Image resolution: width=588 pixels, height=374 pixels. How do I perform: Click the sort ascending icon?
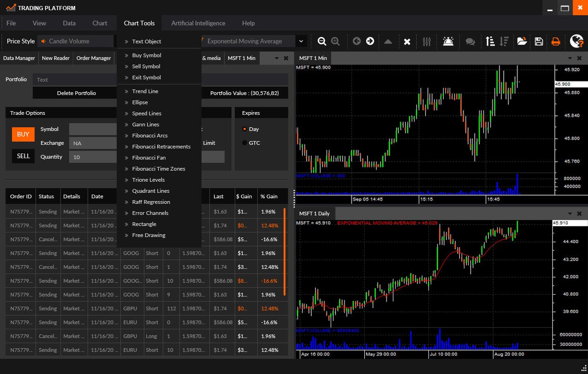[x=490, y=41]
